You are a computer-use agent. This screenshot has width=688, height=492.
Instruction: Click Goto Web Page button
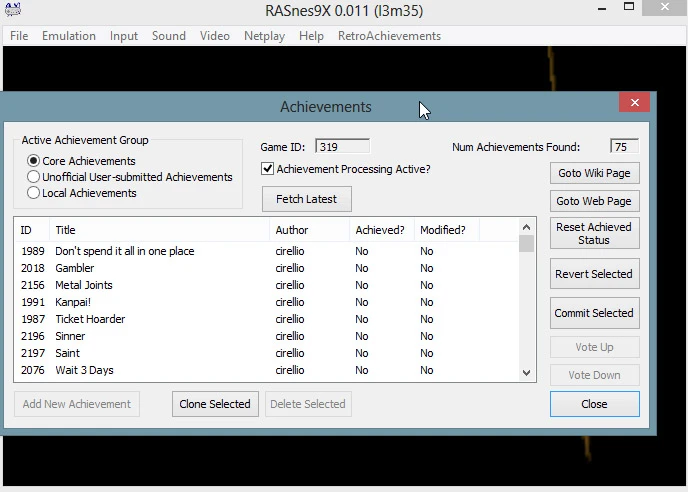pyautogui.click(x=594, y=201)
